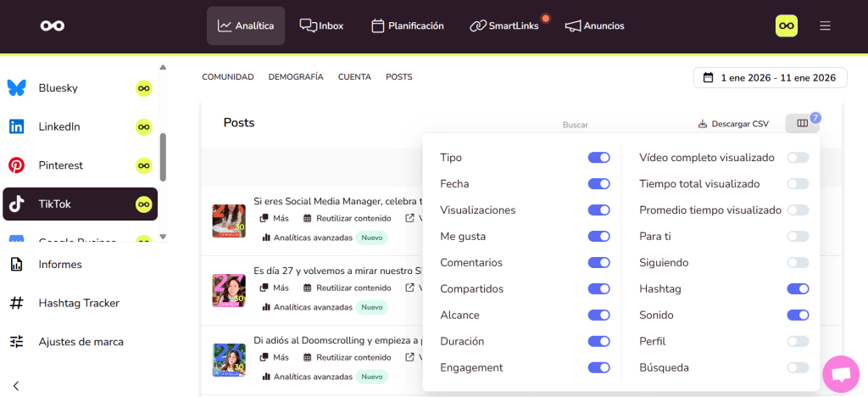Disable the Visualizaciones column
The width and height of the screenshot is (868, 397).
pyautogui.click(x=599, y=210)
